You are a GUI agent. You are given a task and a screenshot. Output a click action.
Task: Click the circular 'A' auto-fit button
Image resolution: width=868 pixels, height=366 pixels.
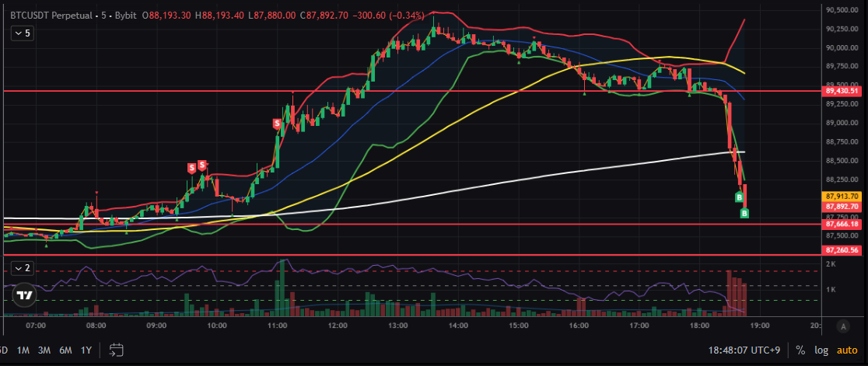point(844,326)
